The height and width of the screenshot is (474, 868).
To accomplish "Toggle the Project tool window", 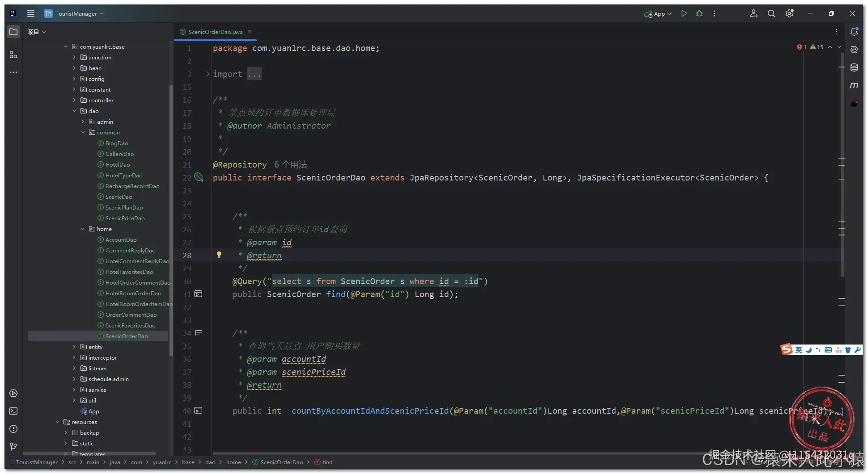I will coord(13,32).
